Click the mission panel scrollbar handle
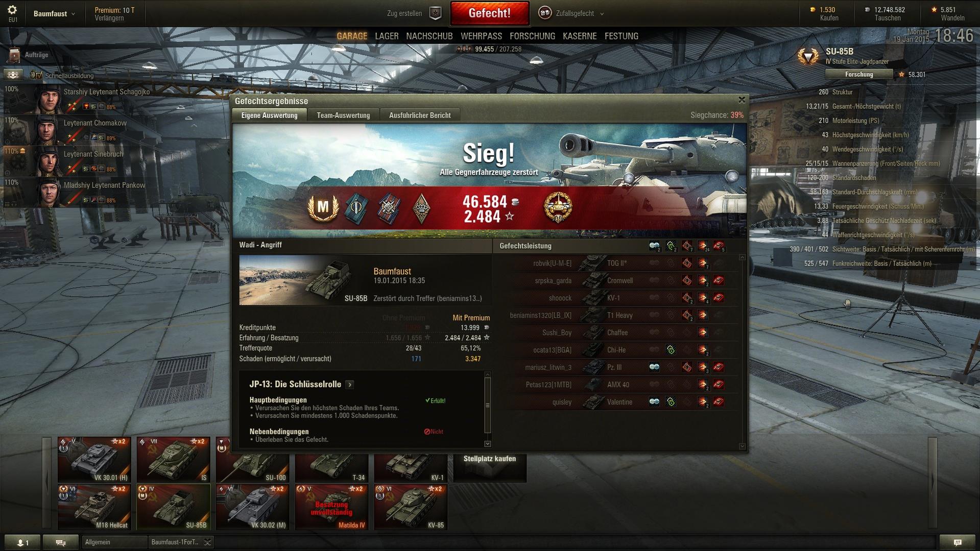 click(x=487, y=405)
